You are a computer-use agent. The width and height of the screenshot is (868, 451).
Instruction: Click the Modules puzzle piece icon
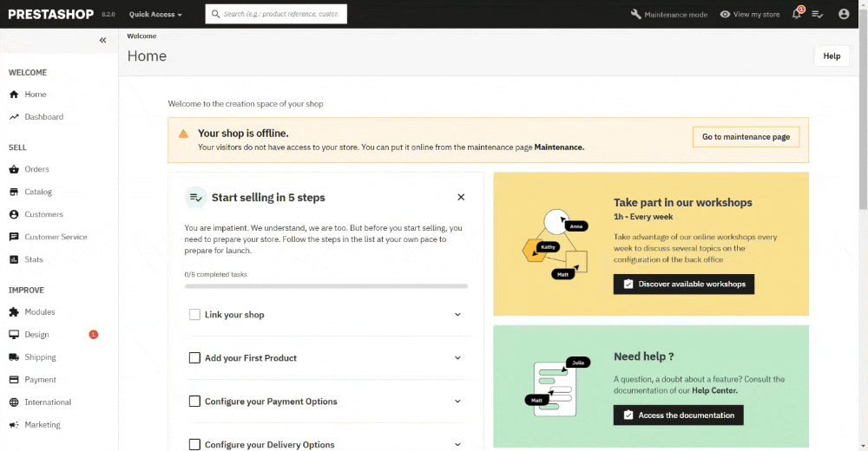pyautogui.click(x=14, y=312)
